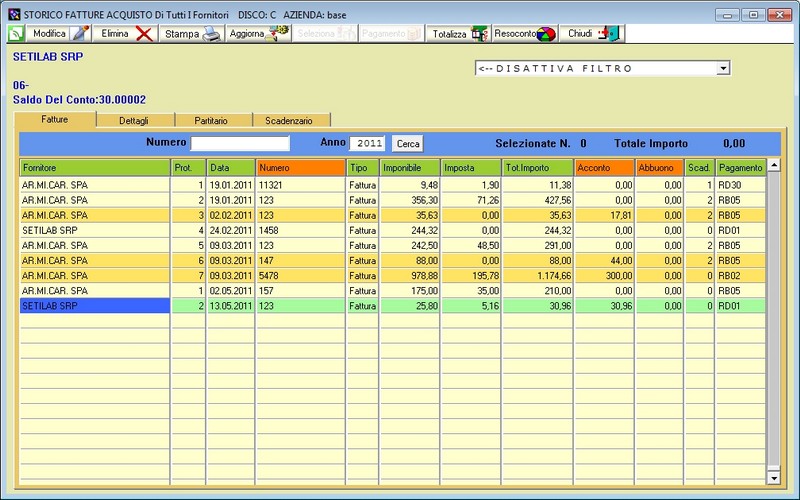
Task: Switch to the Dettagli tab
Action: pyautogui.click(x=134, y=121)
